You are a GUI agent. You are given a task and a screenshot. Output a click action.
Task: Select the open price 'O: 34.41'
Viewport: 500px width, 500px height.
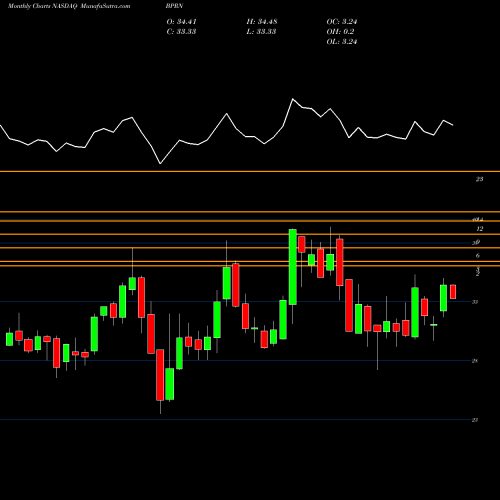[x=181, y=22]
